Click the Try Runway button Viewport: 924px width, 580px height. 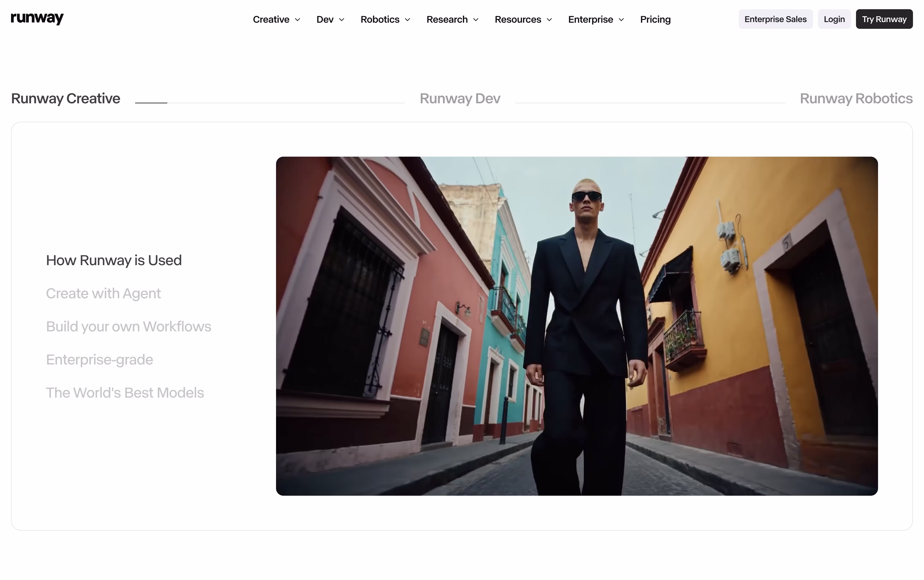point(884,19)
